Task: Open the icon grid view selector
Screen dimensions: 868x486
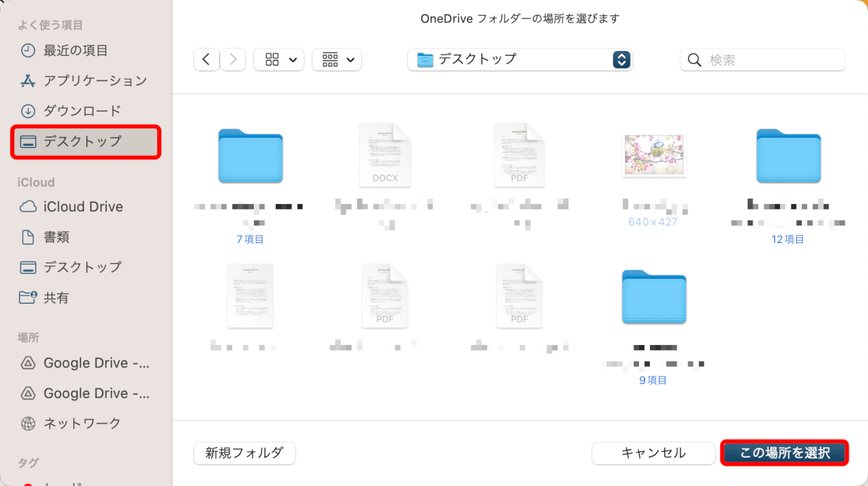Action: pyautogui.click(x=279, y=60)
